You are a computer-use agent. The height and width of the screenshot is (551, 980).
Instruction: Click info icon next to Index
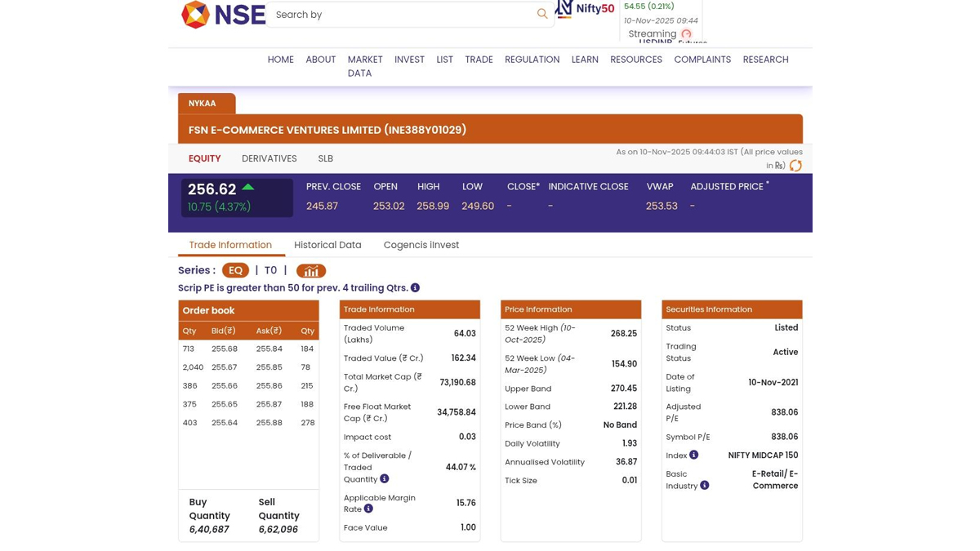click(693, 455)
